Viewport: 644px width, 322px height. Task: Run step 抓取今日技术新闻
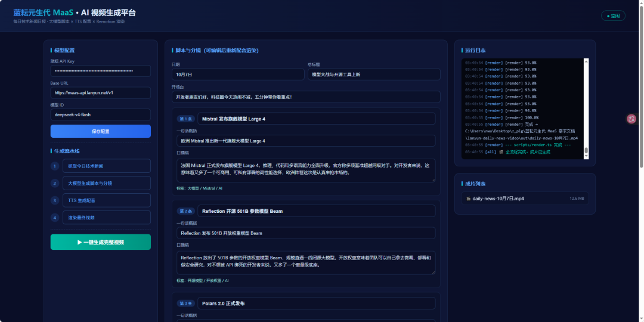pos(107,166)
